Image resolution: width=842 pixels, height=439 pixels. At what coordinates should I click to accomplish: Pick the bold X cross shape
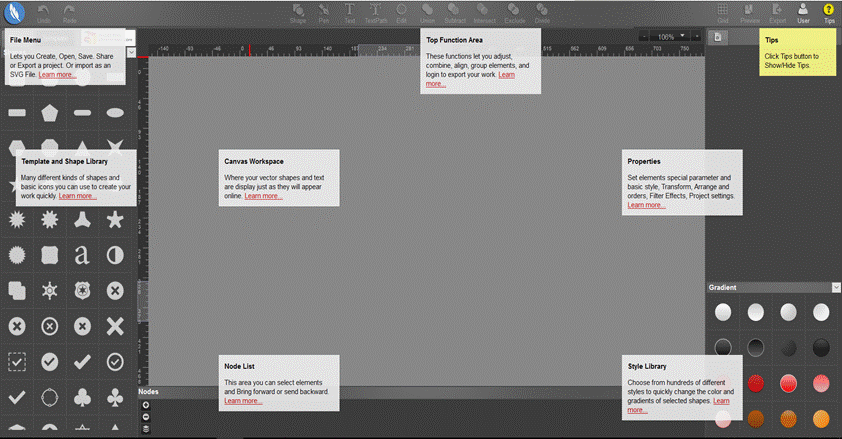(x=115, y=326)
